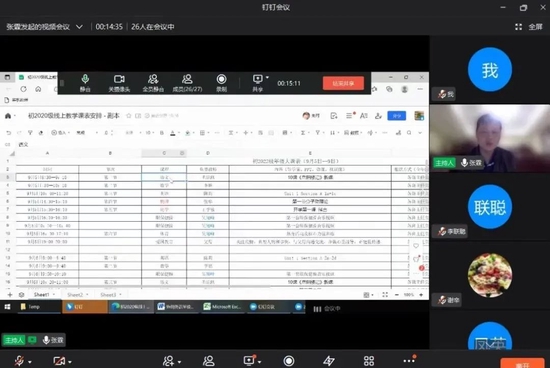Turn on the camera in bottom toolbar
This screenshot has height=368, width=550.
pyautogui.click(x=59, y=361)
